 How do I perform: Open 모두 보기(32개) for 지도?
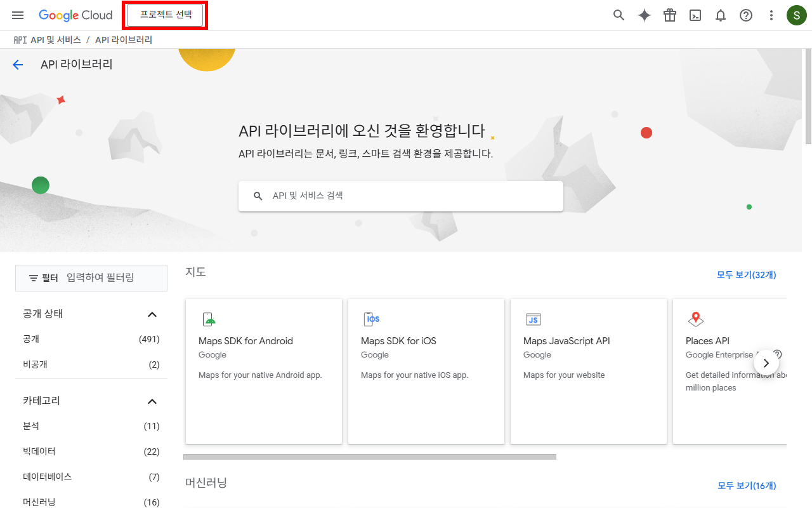pyautogui.click(x=747, y=275)
